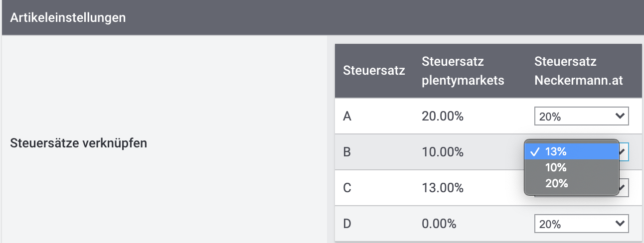Click the 10.00% plentymarkets value

(x=443, y=152)
